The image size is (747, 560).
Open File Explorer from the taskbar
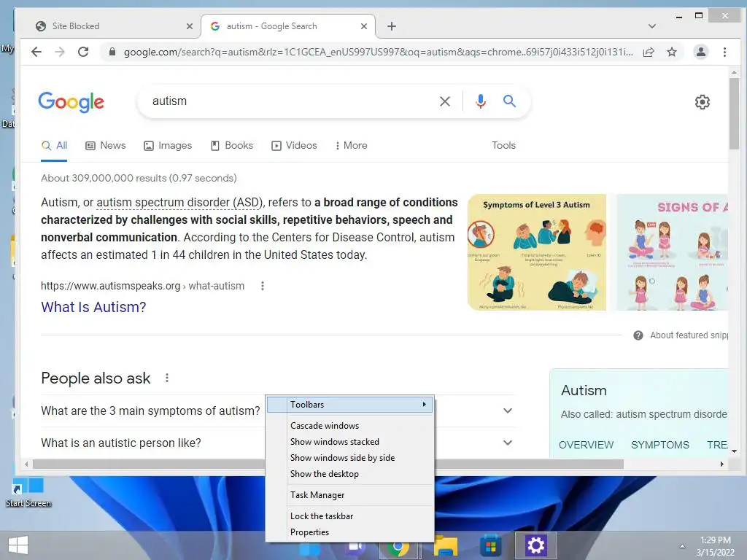tap(446, 545)
